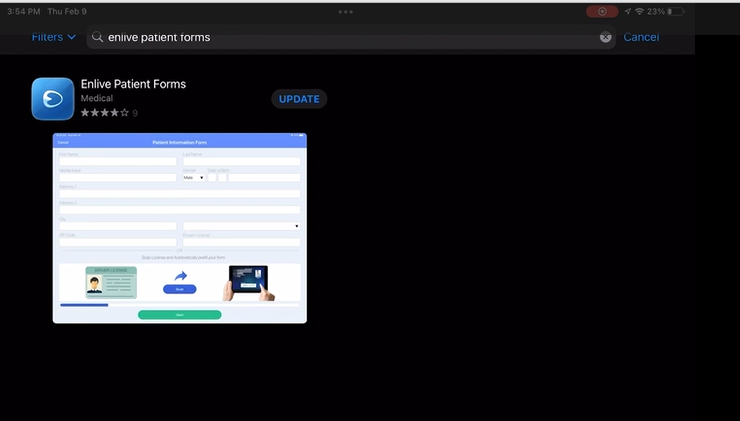Image resolution: width=740 pixels, height=421 pixels.
Task: Open the Enlive Patient Forms title
Action: pyautogui.click(x=133, y=84)
